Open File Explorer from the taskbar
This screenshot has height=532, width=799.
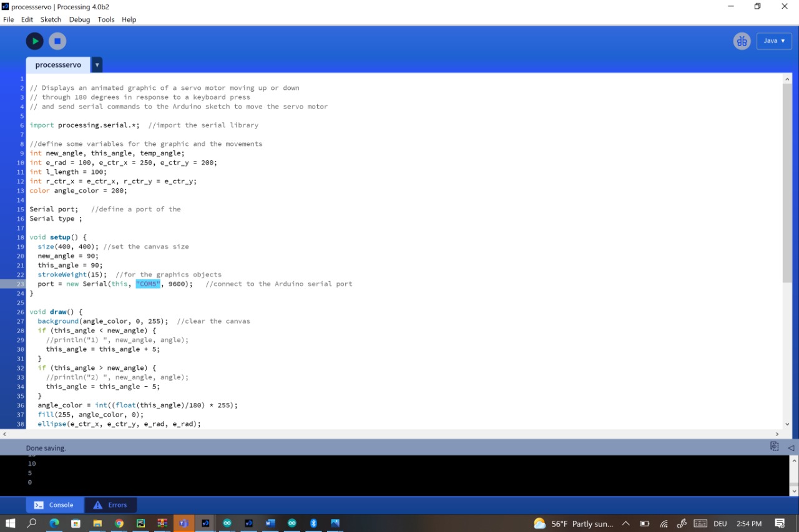coord(97,523)
